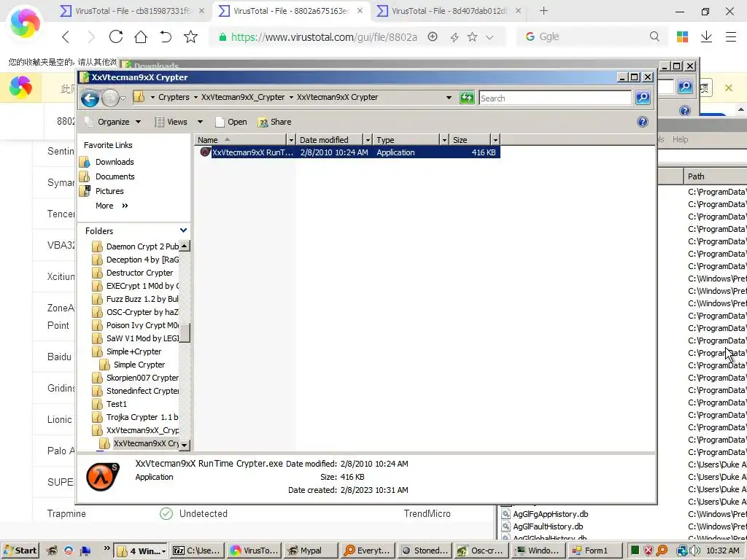Open Downloads in Favorite Links
Screen dimensions: 747x560
(x=115, y=162)
